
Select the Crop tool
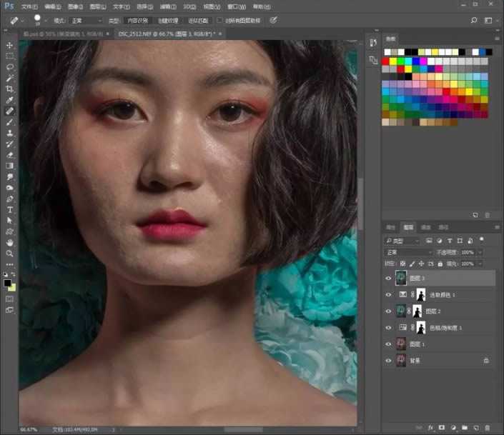[10, 89]
